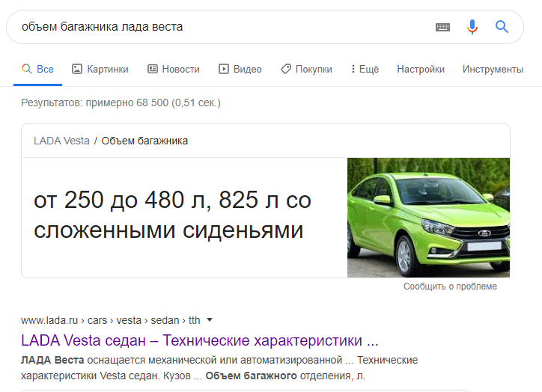Open LADA Vesta седан Технические характеристики result

(x=200, y=340)
